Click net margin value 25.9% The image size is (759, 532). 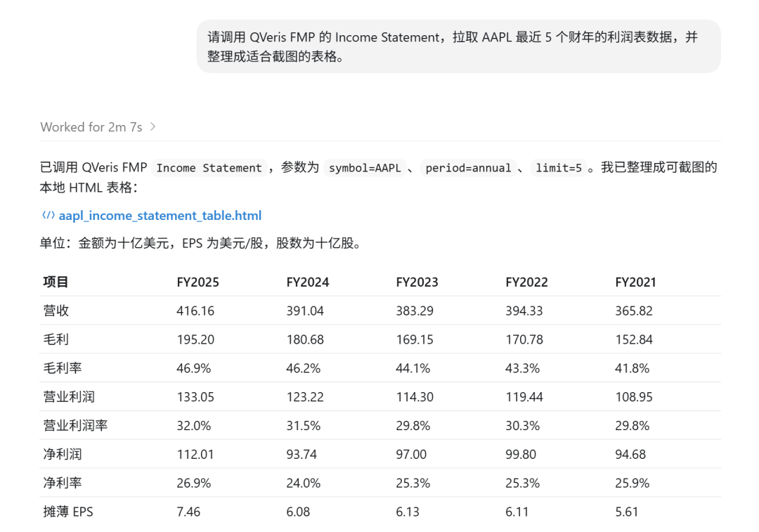(x=632, y=483)
